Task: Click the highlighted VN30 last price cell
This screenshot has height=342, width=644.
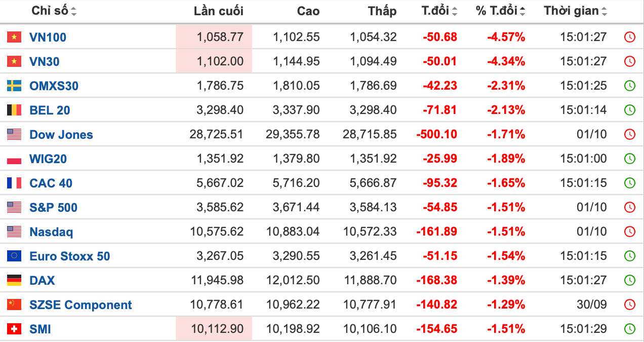Action: point(214,62)
